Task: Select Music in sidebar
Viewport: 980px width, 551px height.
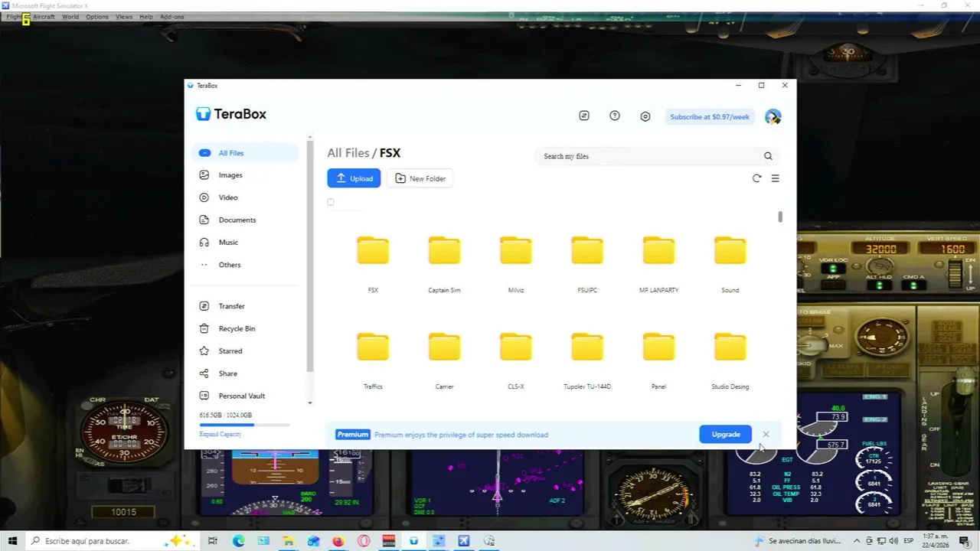Action: click(x=245, y=242)
